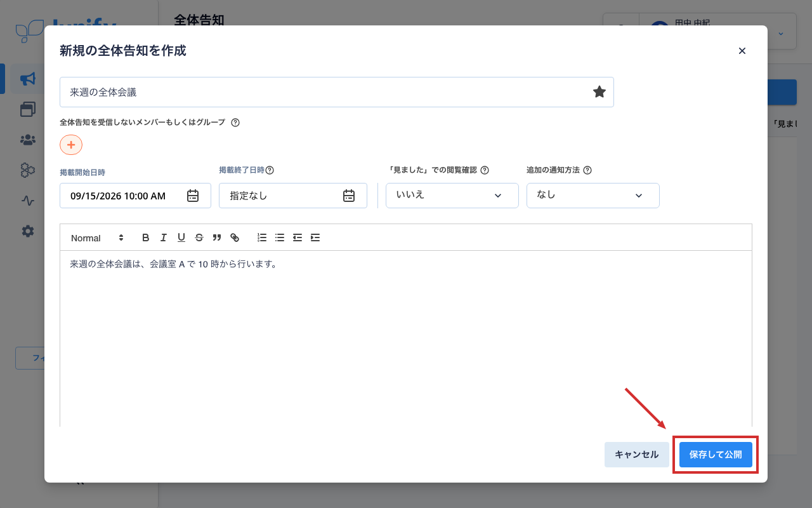This screenshot has width=812, height=508.
Task: Open announcements megaphone icon in sidebar
Action: [28, 79]
